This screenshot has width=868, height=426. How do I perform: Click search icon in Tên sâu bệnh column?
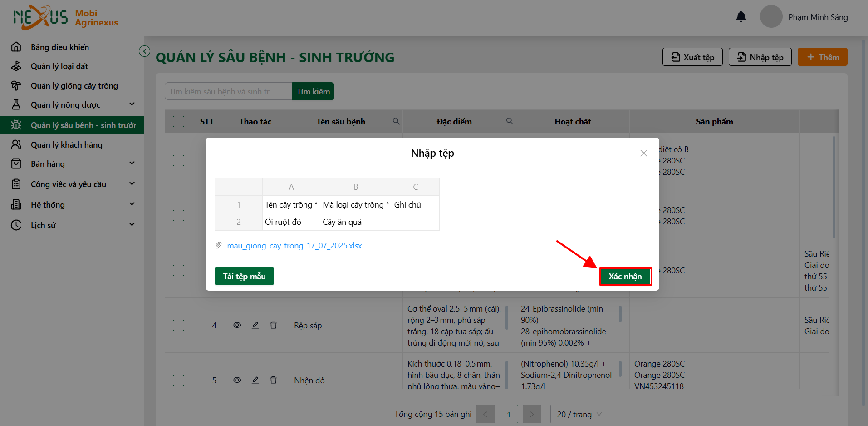(x=396, y=121)
